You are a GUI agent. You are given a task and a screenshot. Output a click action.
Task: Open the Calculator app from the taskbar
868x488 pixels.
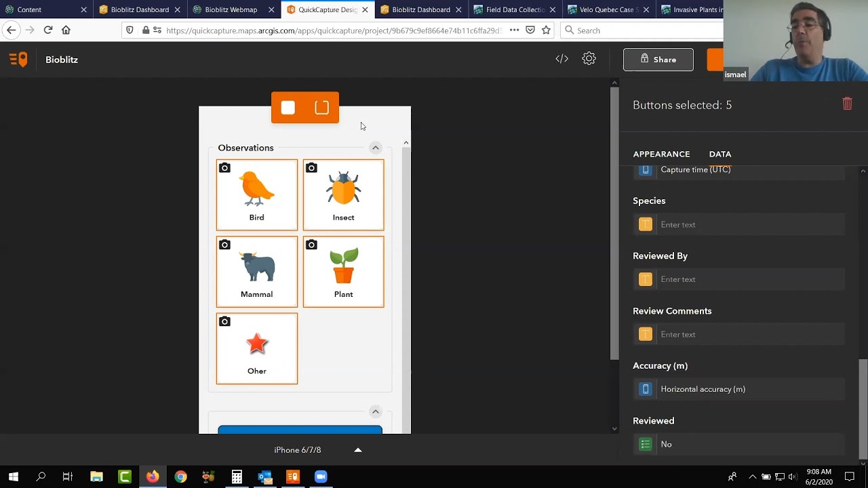coord(237,476)
